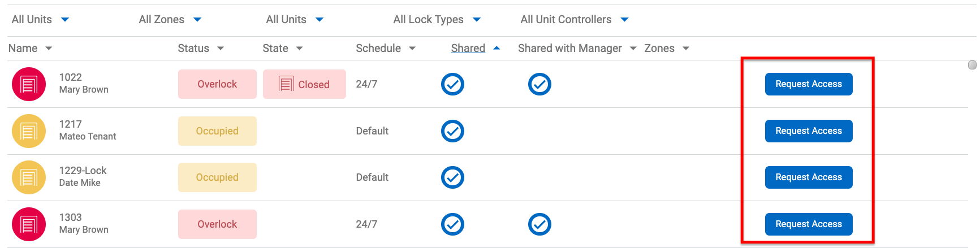Click the door icon in Closed state badge
The height and width of the screenshot is (248, 980).
[286, 84]
